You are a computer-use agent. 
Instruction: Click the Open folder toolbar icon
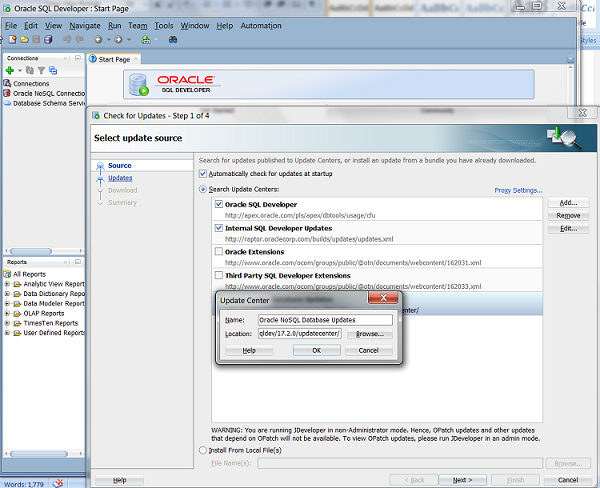pos(24,39)
